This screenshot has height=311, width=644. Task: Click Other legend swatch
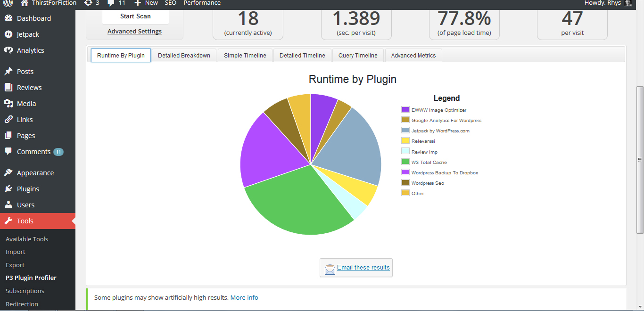coord(405,193)
